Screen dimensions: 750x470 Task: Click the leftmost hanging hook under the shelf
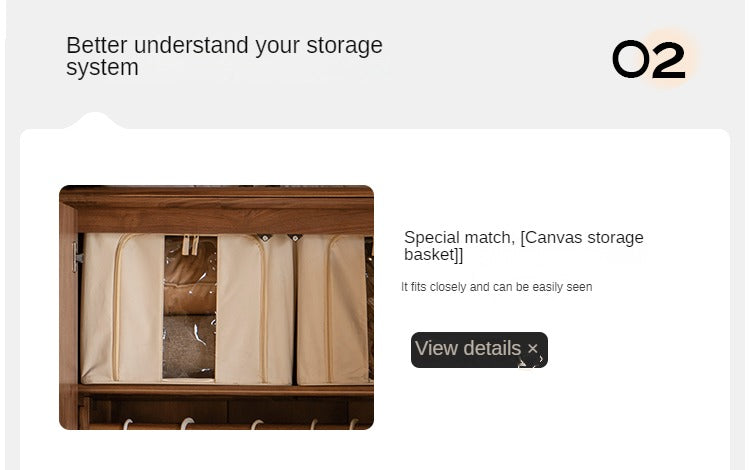point(127,424)
